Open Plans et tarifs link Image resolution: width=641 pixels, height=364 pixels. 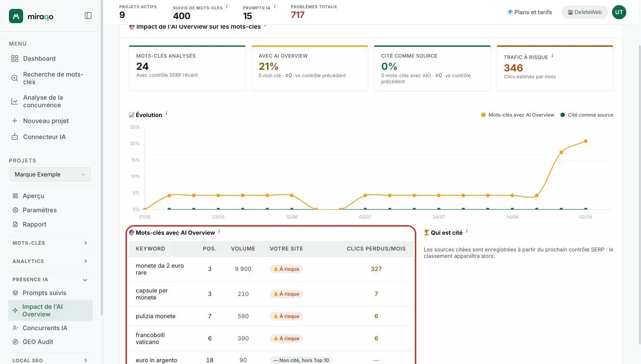coord(529,12)
